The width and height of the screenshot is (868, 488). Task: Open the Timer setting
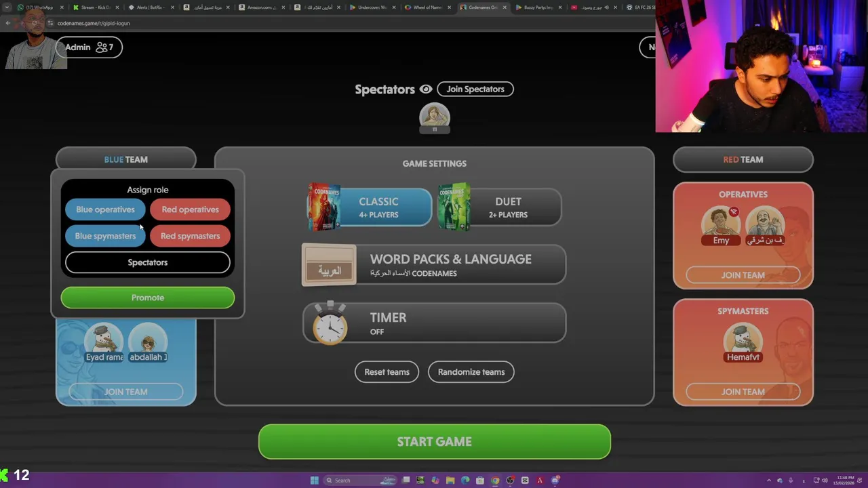pyautogui.click(x=434, y=323)
